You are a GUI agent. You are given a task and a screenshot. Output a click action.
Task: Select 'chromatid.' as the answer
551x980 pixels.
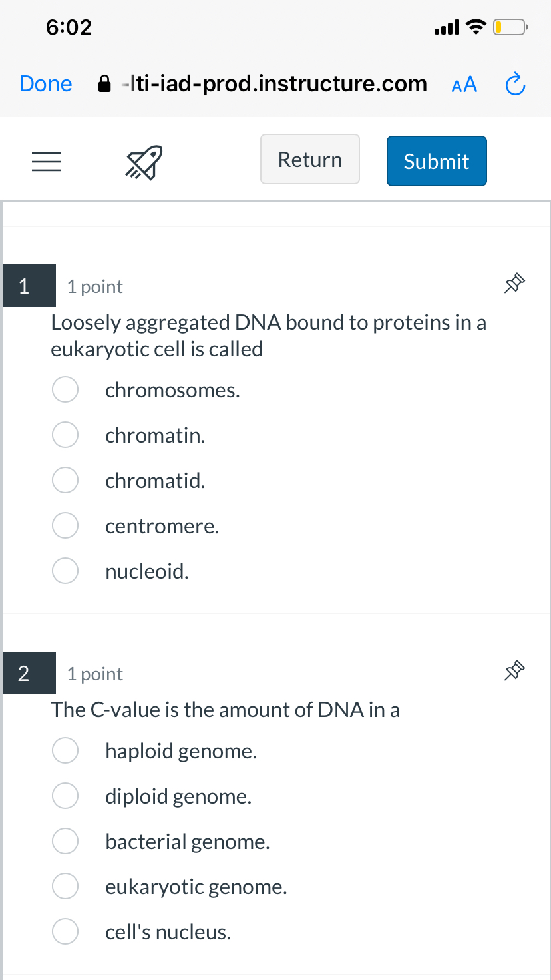[x=66, y=481]
